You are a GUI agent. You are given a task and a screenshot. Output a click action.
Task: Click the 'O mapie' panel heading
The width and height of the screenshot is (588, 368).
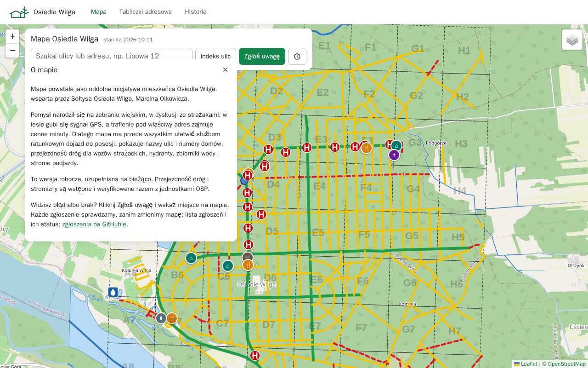44,70
